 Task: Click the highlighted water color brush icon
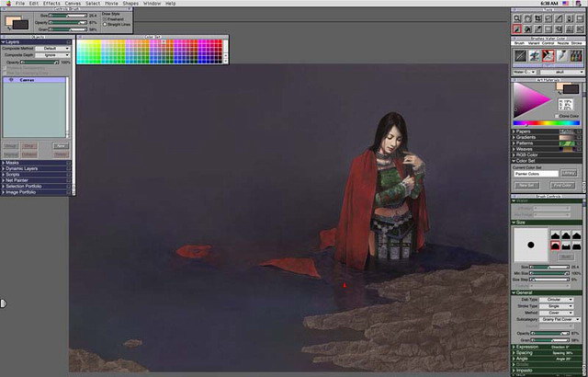(x=548, y=56)
